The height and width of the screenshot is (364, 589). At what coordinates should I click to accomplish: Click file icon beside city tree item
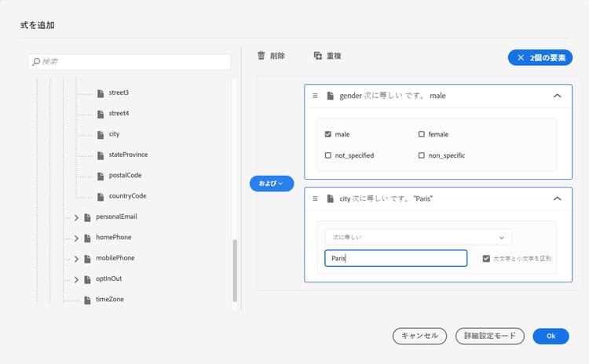101,135
